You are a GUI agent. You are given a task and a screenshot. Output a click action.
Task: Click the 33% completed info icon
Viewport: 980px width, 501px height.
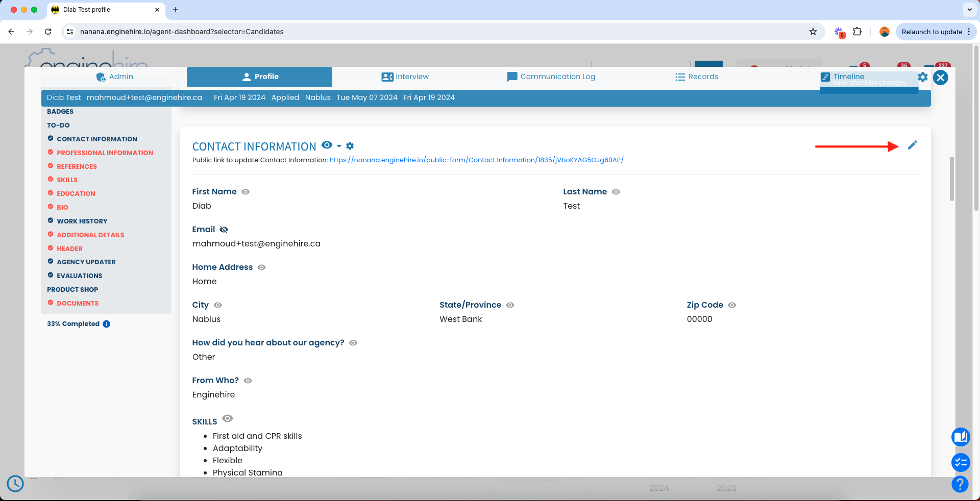(x=106, y=324)
